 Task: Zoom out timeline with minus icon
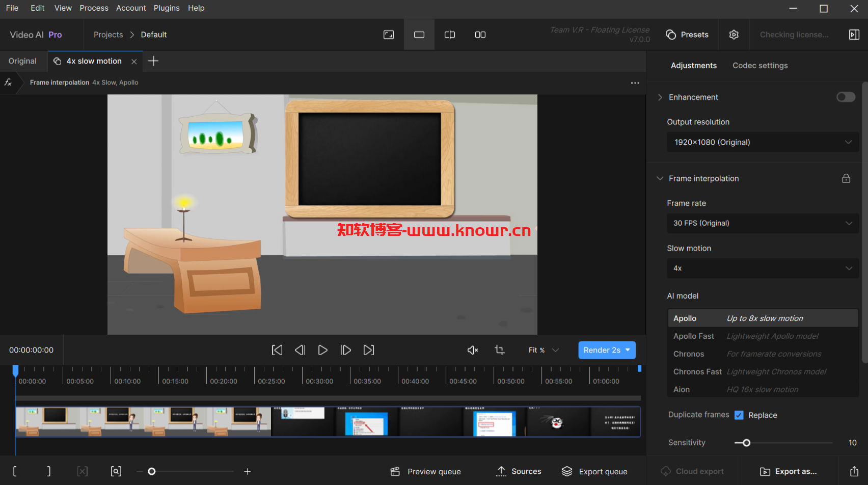139,472
